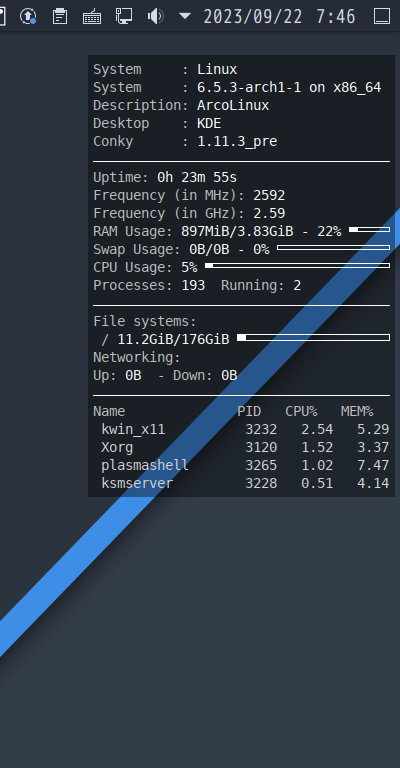Click the System : Linux line
This screenshot has width=400, height=768.
165,70
